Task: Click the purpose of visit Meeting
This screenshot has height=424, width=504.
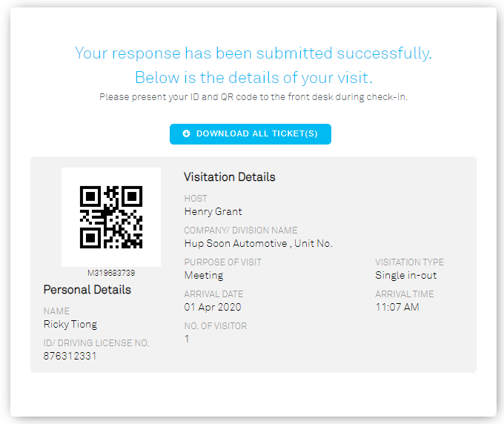Action: (x=204, y=276)
